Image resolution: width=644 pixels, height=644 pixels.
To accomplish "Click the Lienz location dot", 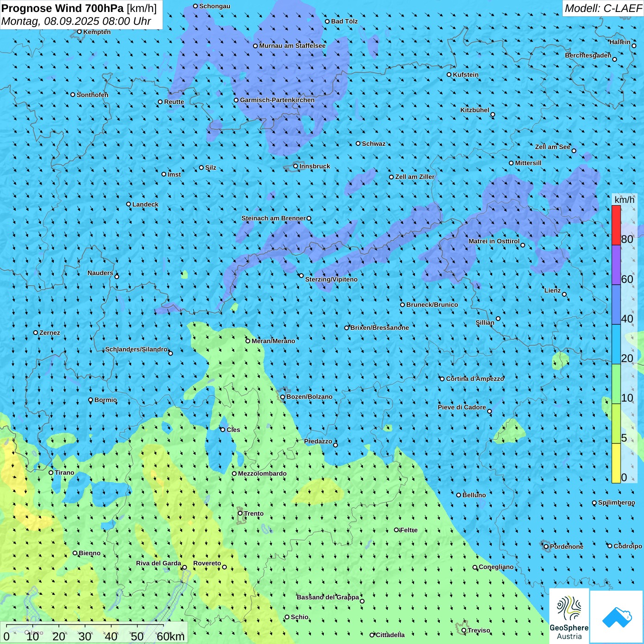I will (564, 294).
